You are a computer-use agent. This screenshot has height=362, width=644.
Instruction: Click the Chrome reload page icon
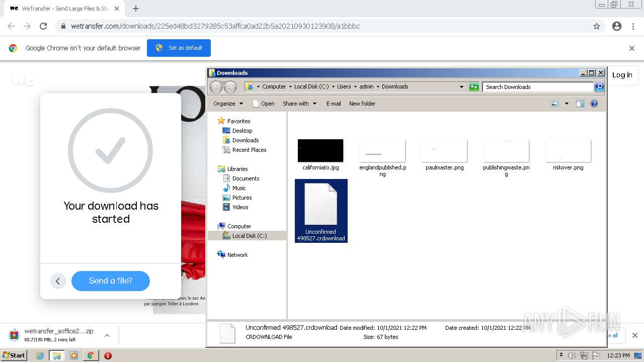(x=43, y=26)
